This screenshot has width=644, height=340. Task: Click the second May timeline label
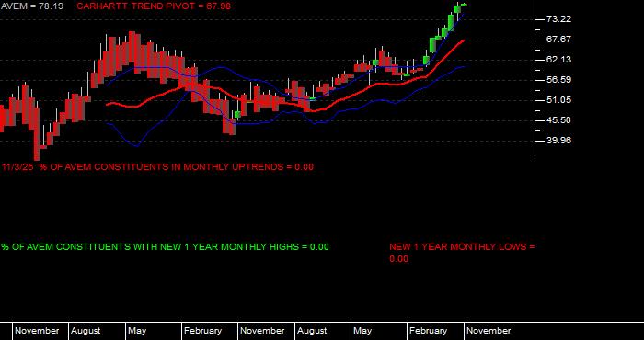[x=362, y=331]
